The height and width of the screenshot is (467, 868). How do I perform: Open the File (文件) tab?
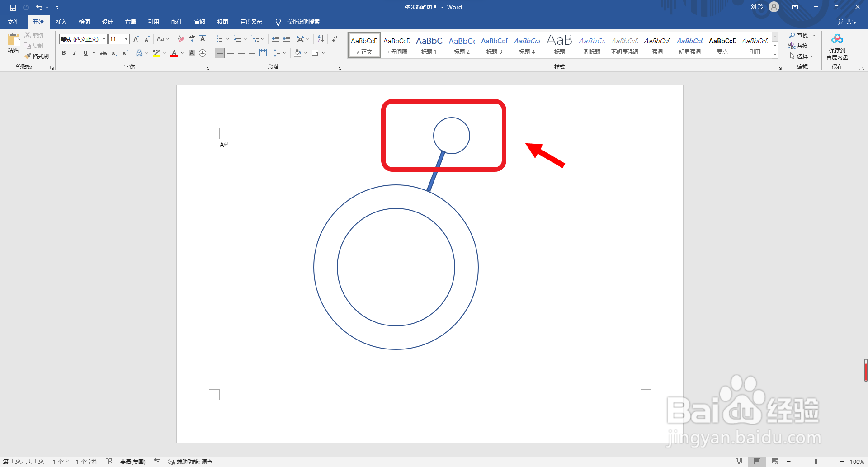coord(13,22)
